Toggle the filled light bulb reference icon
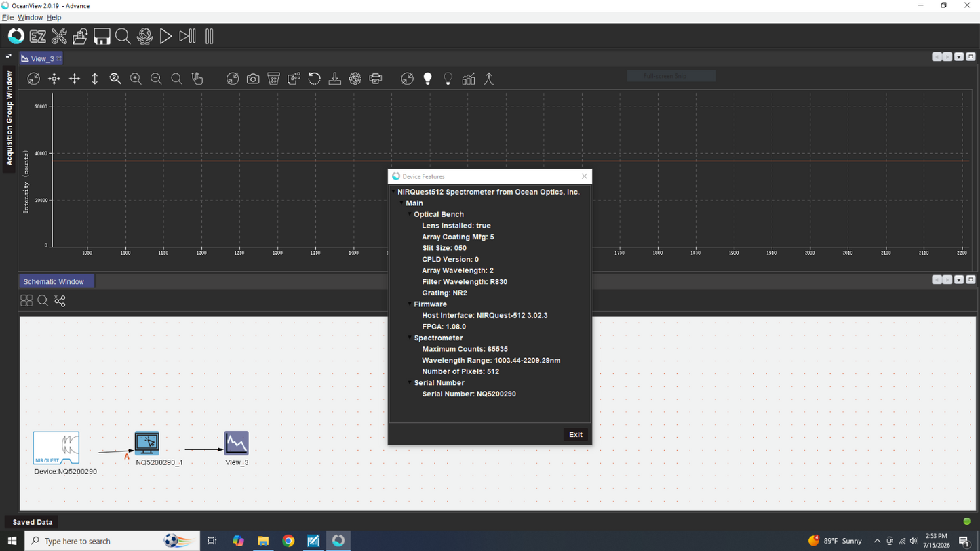This screenshot has height=551, width=980. pyautogui.click(x=427, y=79)
